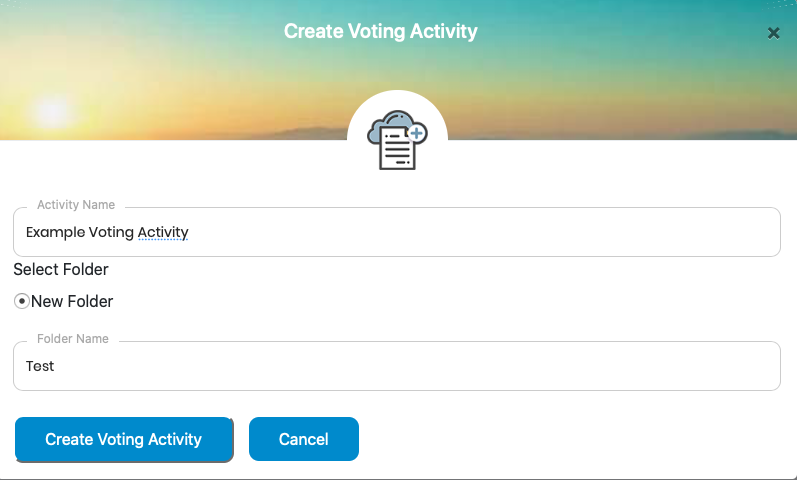The height and width of the screenshot is (480, 797).
Task: Click the glowing sun in banner
Action: [x=53, y=111]
